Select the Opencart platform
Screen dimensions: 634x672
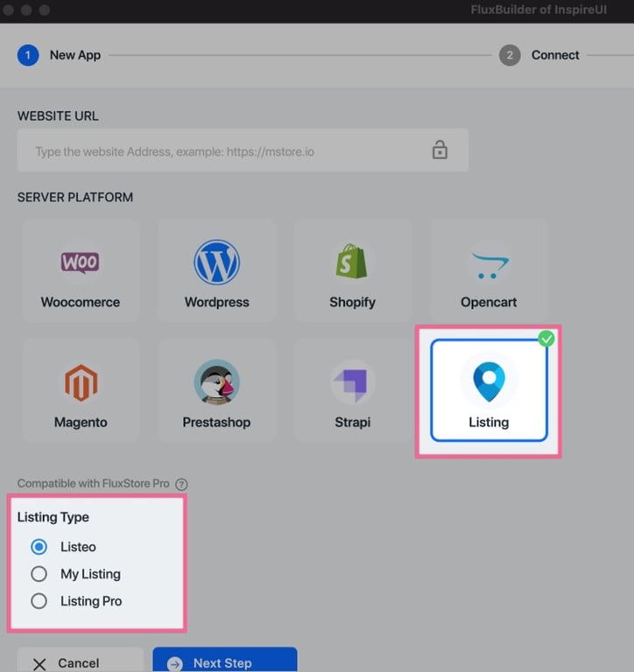(489, 270)
